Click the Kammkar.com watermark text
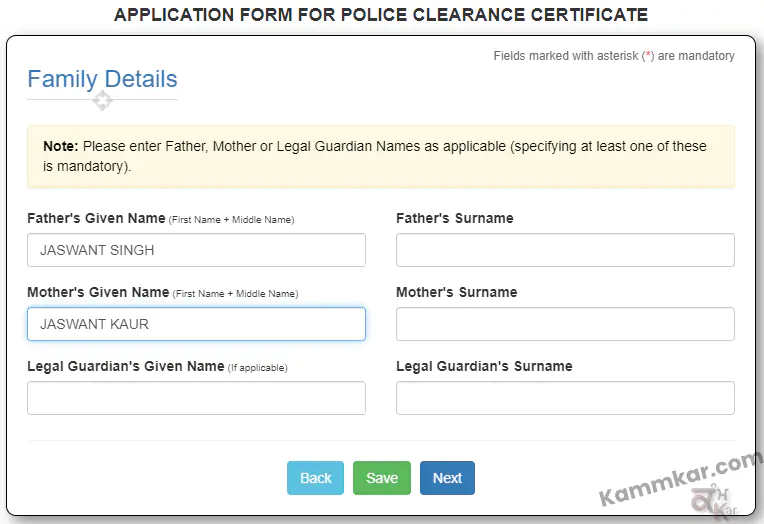Screen dimensions: 764x524 680,479
